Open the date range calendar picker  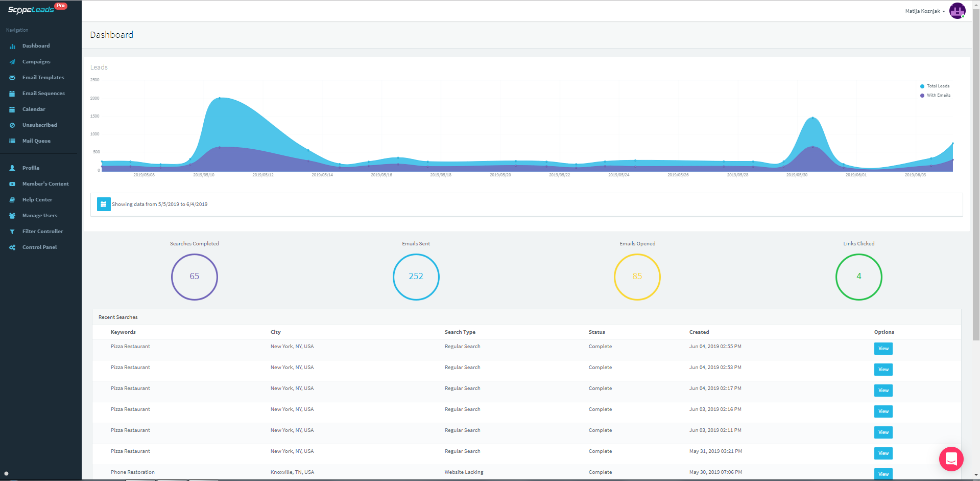(104, 204)
